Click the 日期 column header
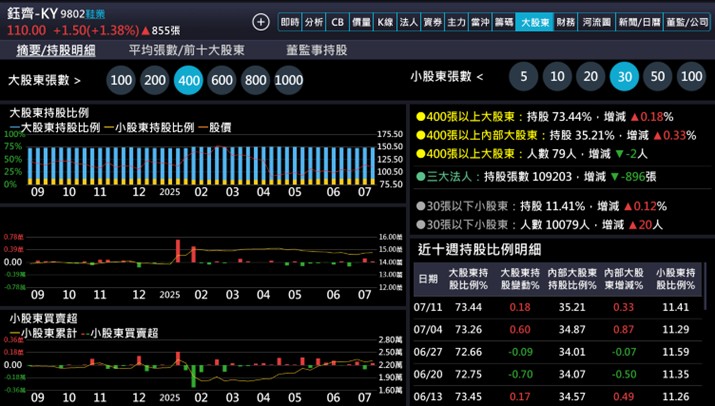This screenshot has height=406, width=715. click(428, 279)
